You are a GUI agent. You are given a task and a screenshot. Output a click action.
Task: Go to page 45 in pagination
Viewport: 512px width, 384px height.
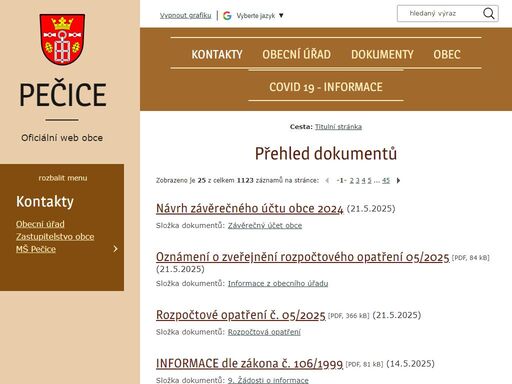pyautogui.click(x=386, y=181)
